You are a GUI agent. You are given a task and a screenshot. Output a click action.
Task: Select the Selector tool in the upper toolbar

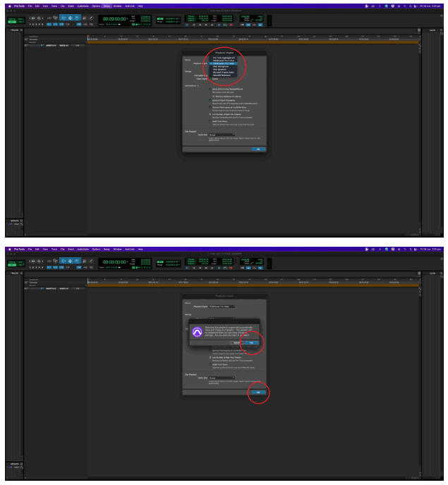point(71,18)
